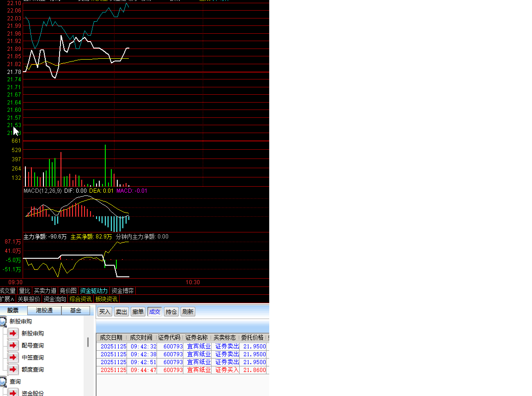Open the 关联报价 tab
The height and width of the screenshot is (396, 532).
pos(29,299)
